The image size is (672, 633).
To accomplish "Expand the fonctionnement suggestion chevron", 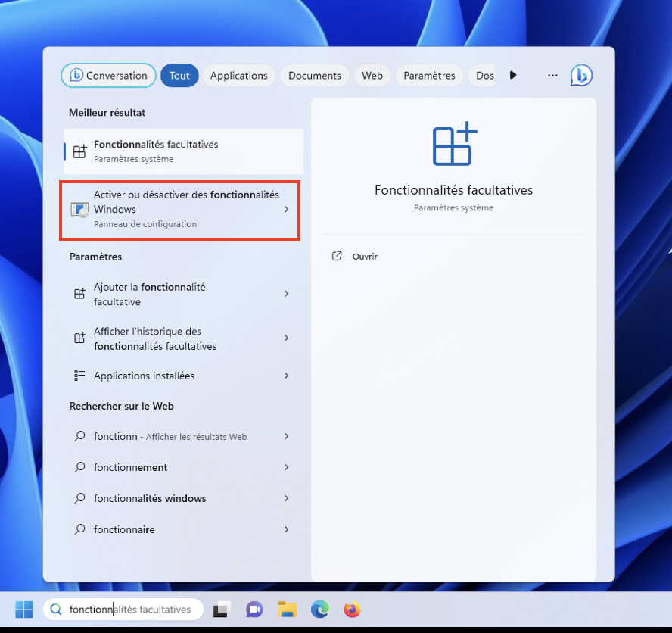I will [286, 467].
